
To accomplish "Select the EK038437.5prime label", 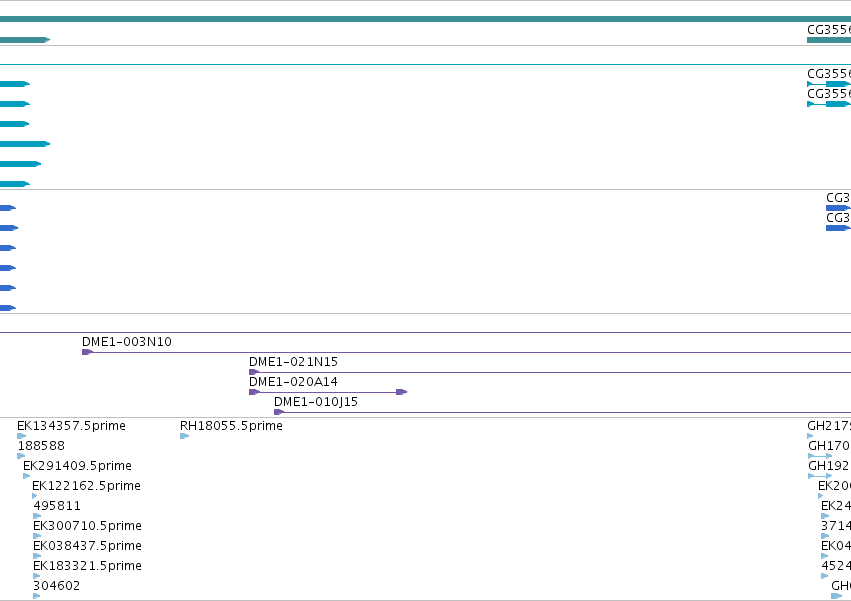I will point(87,546).
